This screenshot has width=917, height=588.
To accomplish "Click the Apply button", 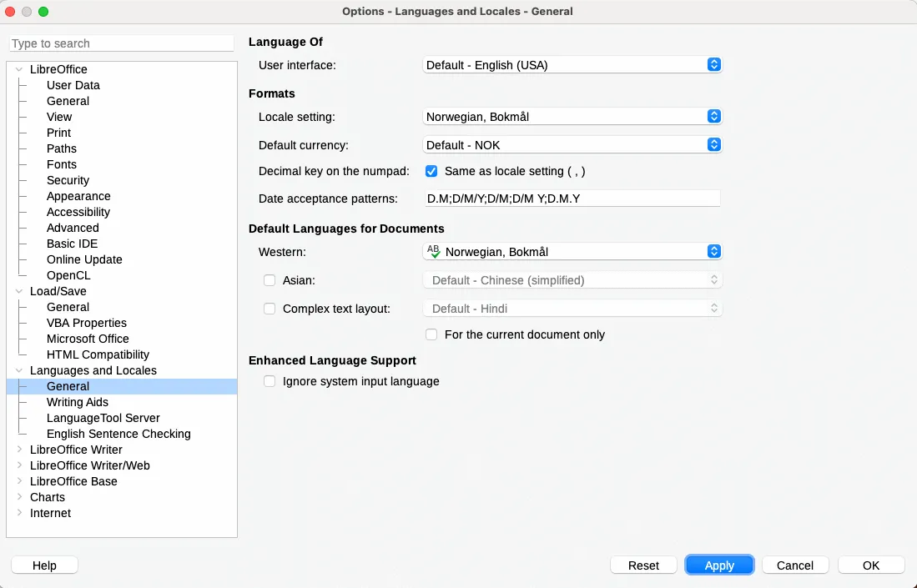I will pyautogui.click(x=719, y=565).
